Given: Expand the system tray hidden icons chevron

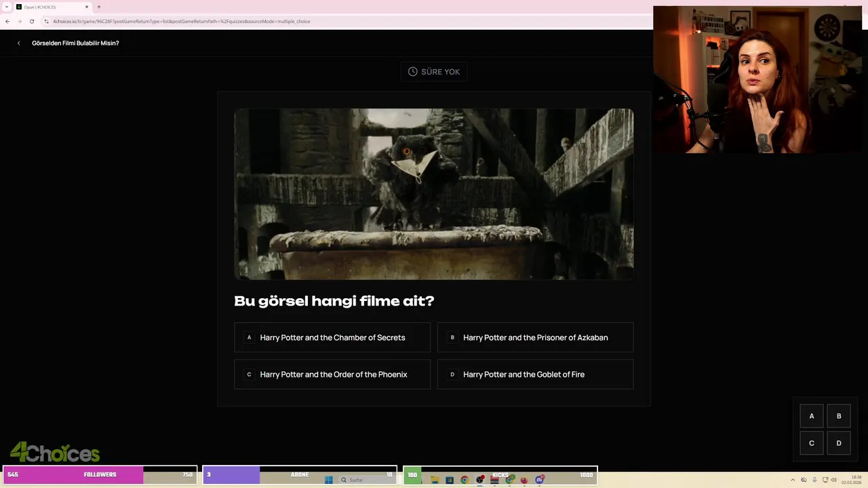Looking at the screenshot, I should [793, 480].
